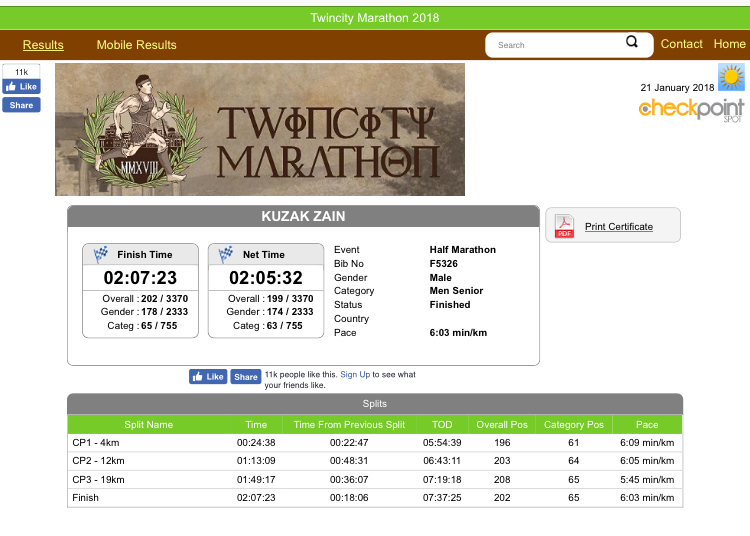
Task: Click CP3 previous split time 00:36:07
Action: tap(349, 480)
